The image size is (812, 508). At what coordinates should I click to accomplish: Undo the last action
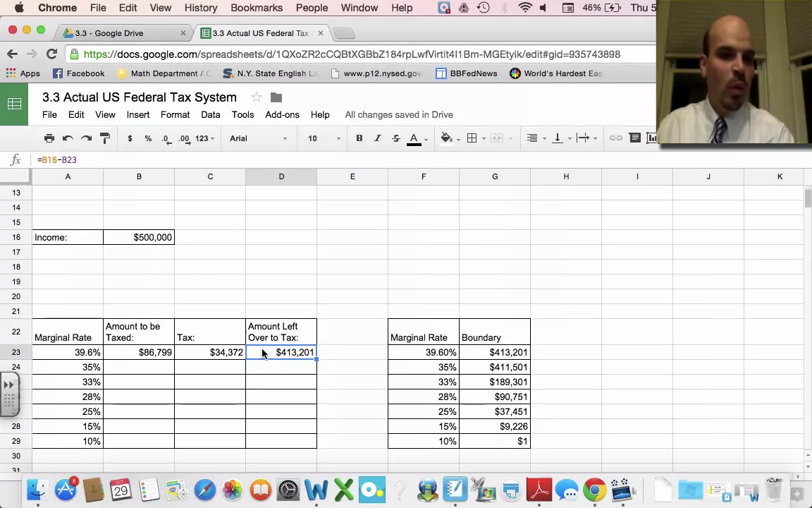pos(68,138)
